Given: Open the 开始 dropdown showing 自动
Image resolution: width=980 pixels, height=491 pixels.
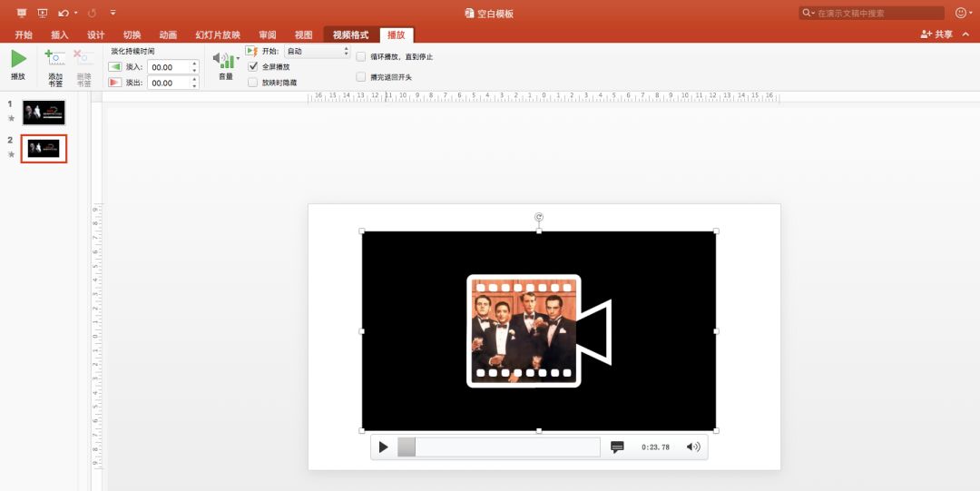Looking at the screenshot, I should point(318,52).
